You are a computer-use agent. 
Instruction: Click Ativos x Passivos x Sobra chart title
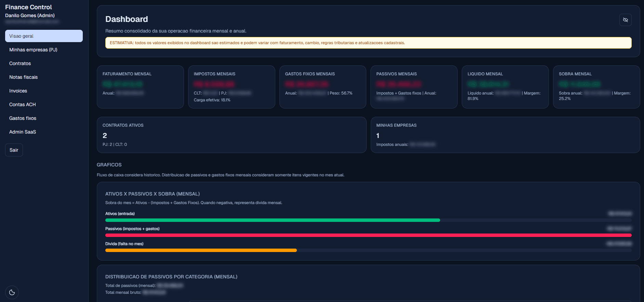tap(153, 194)
